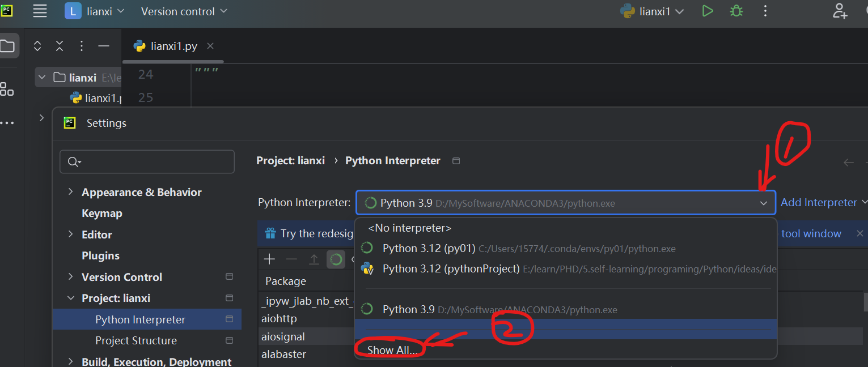Screen dimensions: 868x367
Task: Toggle the Conda package manager icon
Action: 336,259
